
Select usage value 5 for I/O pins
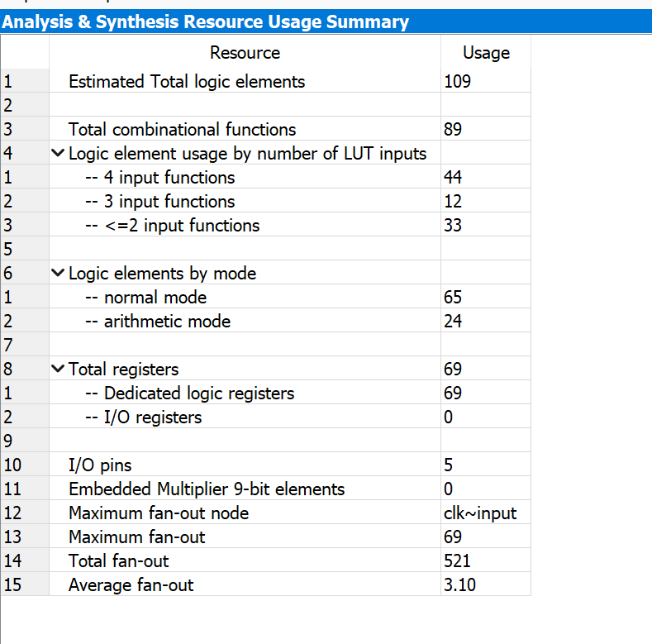(448, 465)
